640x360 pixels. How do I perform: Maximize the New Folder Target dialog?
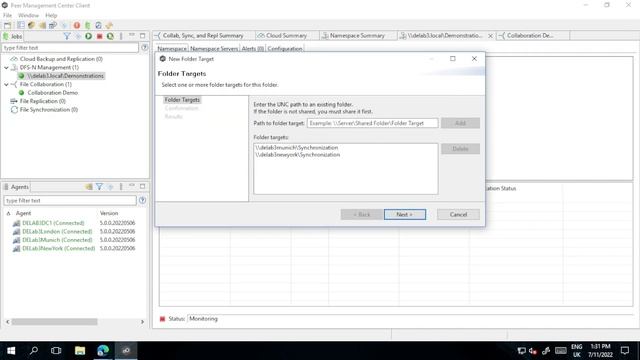click(x=453, y=59)
